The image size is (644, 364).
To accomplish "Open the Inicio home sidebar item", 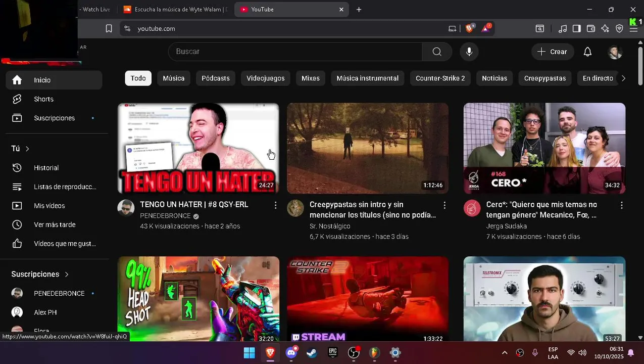I will click(54, 80).
